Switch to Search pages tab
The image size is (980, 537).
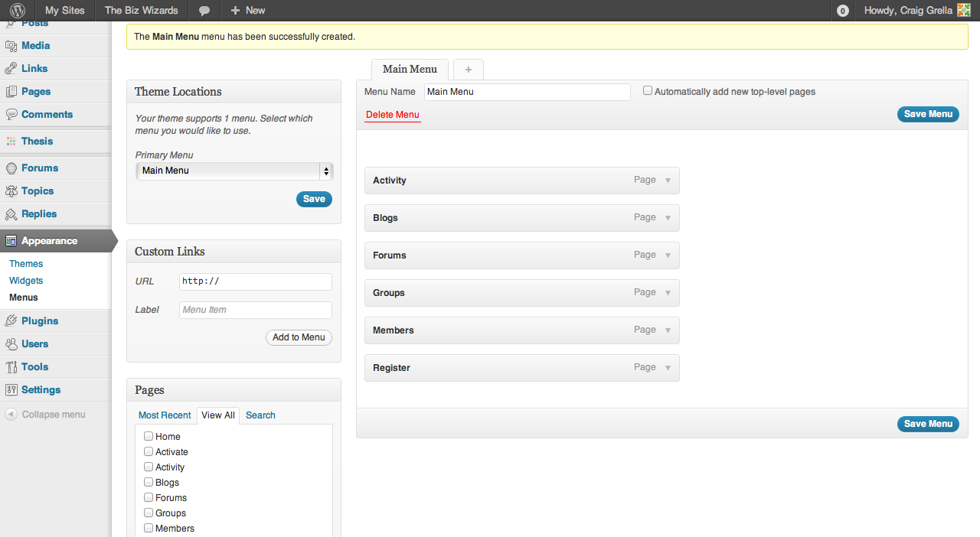tap(260, 415)
